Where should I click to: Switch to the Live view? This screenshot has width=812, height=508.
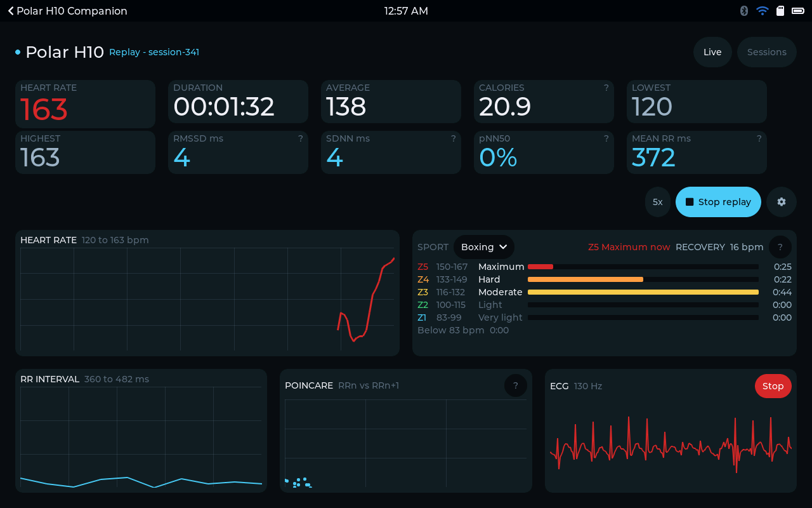point(712,52)
